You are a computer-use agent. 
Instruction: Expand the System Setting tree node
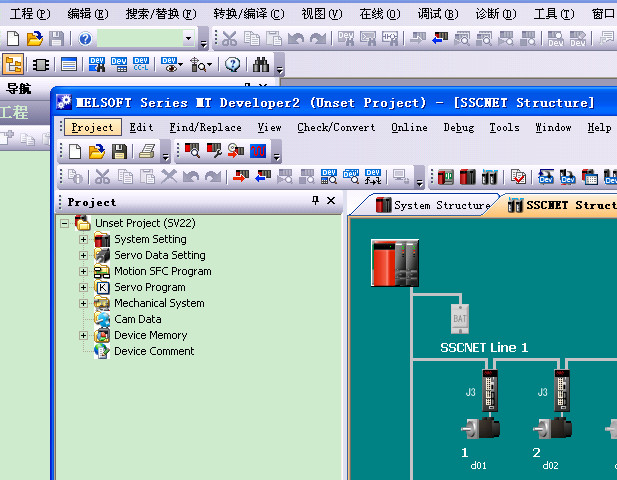point(84,240)
